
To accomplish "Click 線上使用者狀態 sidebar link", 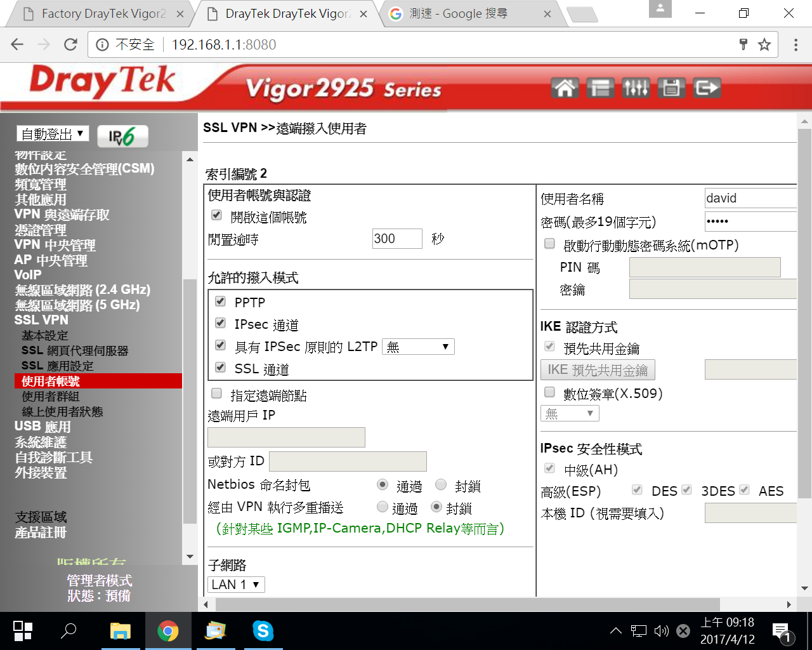I will pyautogui.click(x=62, y=412).
